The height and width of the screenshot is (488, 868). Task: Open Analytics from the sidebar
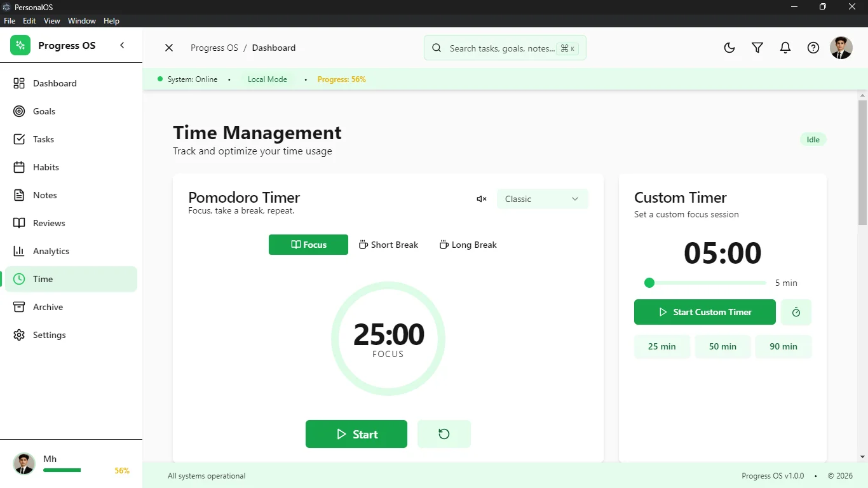pyautogui.click(x=71, y=251)
